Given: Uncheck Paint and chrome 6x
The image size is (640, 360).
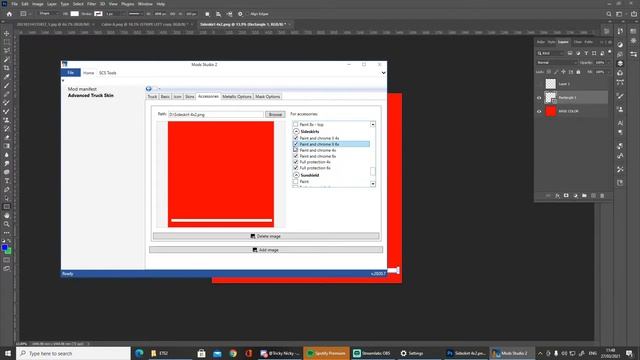Looking at the screenshot, I should [x=296, y=156].
